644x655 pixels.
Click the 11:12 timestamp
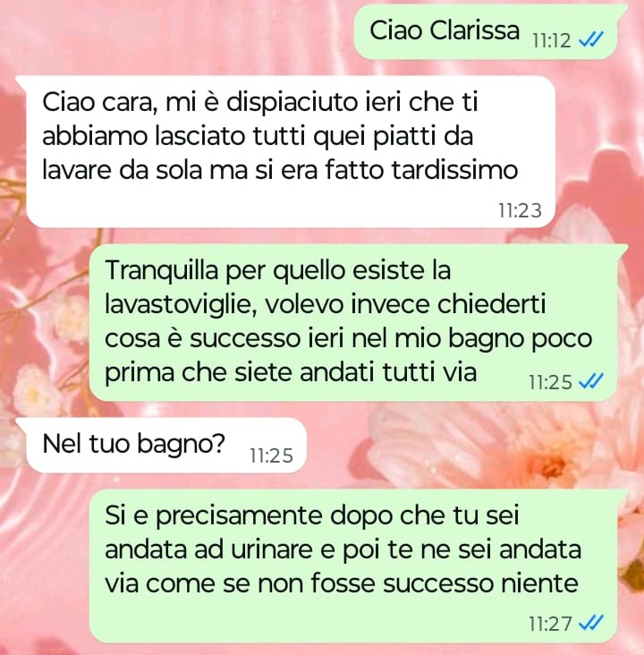(551, 41)
